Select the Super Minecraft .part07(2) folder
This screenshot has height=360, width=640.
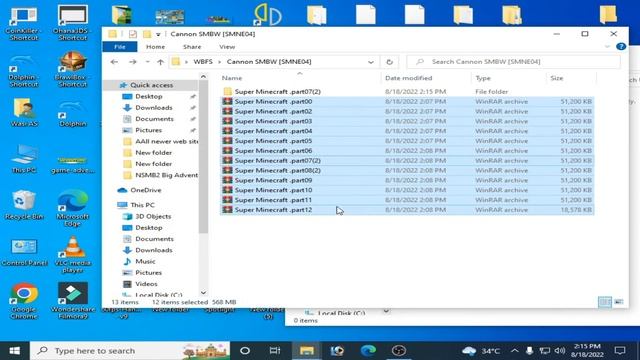278,91
